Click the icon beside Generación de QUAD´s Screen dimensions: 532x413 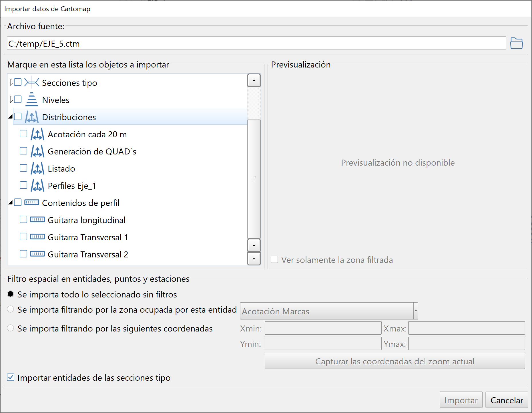pos(37,151)
